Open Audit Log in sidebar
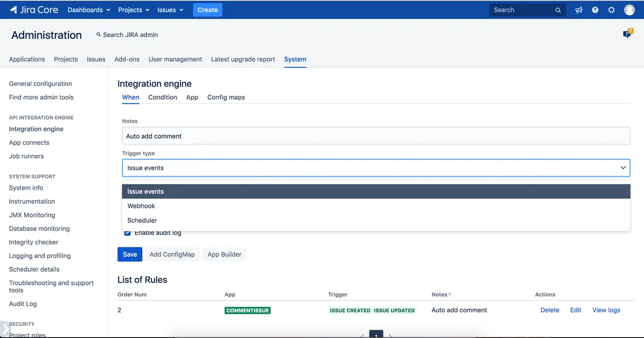The height and width of the screenshot is (338, 644). (x=23, y=304)
